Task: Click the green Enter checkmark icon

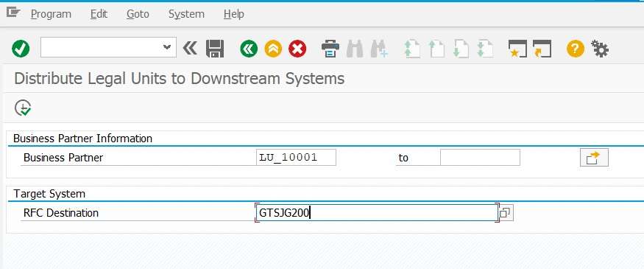Action: (21, 49)
